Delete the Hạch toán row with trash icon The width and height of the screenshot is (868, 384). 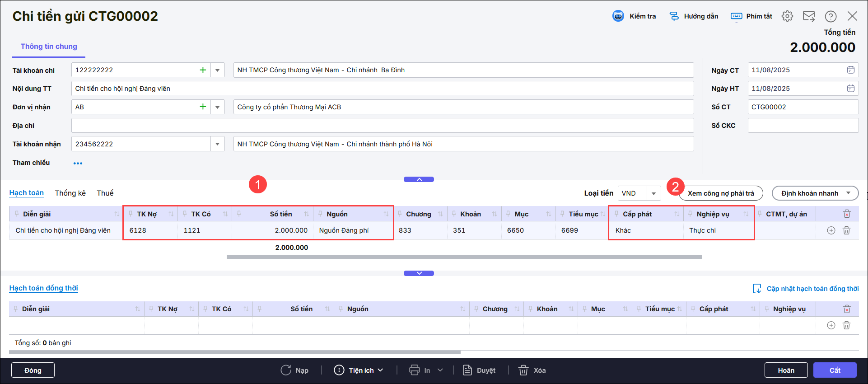[846, 230]
